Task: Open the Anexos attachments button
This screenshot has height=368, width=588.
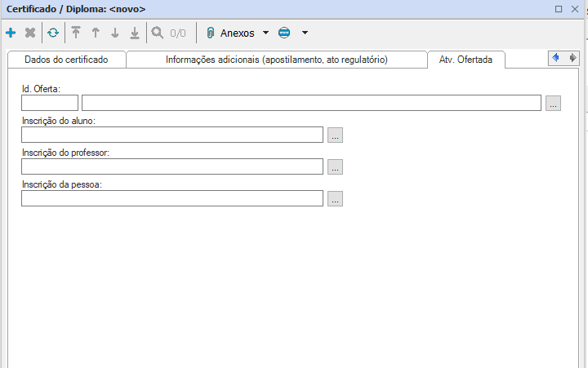Action: (230, 33)
